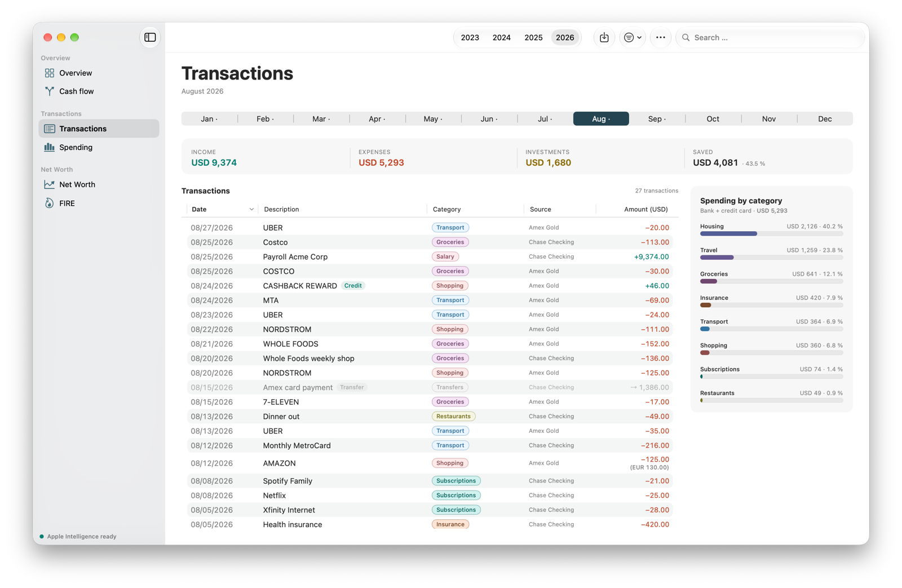Click the Transport spending bar
This screenshot has height=588, width=902.
[x=771, y=329]
